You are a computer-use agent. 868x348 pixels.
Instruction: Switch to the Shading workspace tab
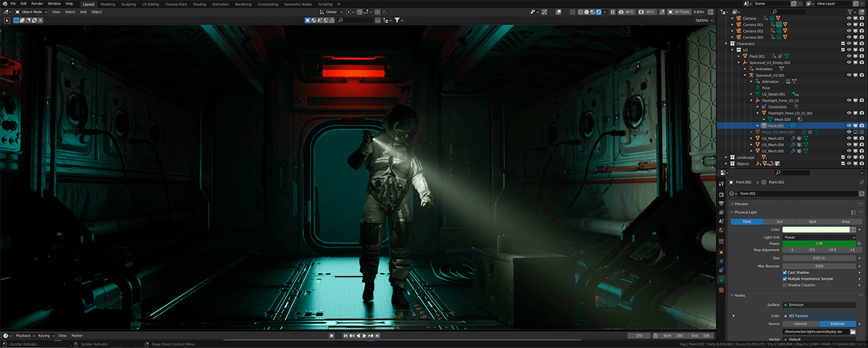click(200, 4)
